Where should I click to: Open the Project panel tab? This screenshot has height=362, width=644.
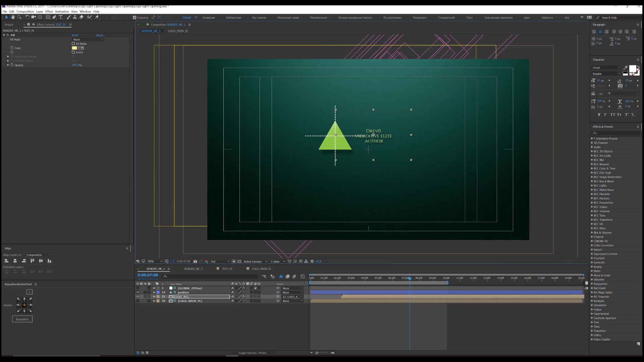pyautogui.click(x=9, y=25)
